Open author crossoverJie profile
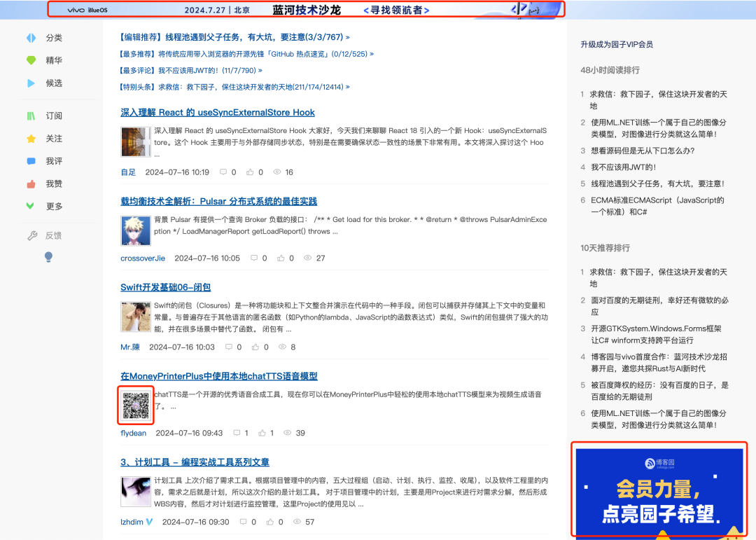Image resolution: width=756 pixels, height=540 pixels. (x=143, y=258)
